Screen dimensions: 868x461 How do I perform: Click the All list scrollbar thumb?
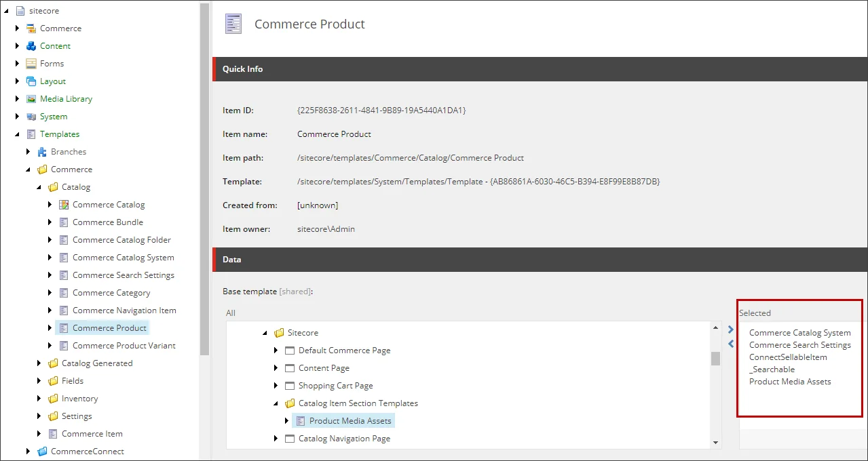click(x=715, y=359)
